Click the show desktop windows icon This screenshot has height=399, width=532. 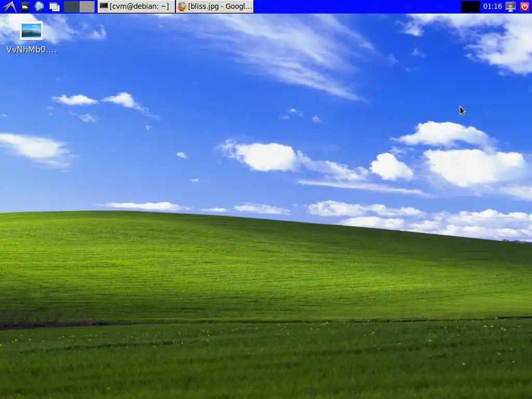tap(54, 6)
